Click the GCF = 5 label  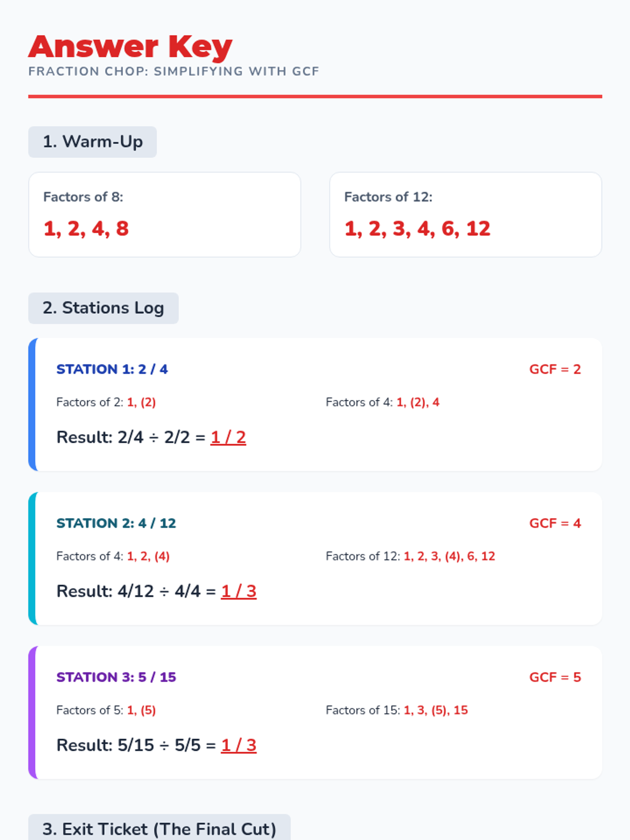click(555, 677)
